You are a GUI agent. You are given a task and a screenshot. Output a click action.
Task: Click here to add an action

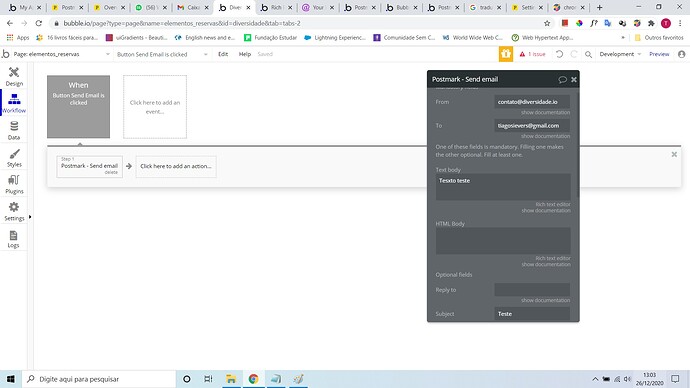[176, 166]
